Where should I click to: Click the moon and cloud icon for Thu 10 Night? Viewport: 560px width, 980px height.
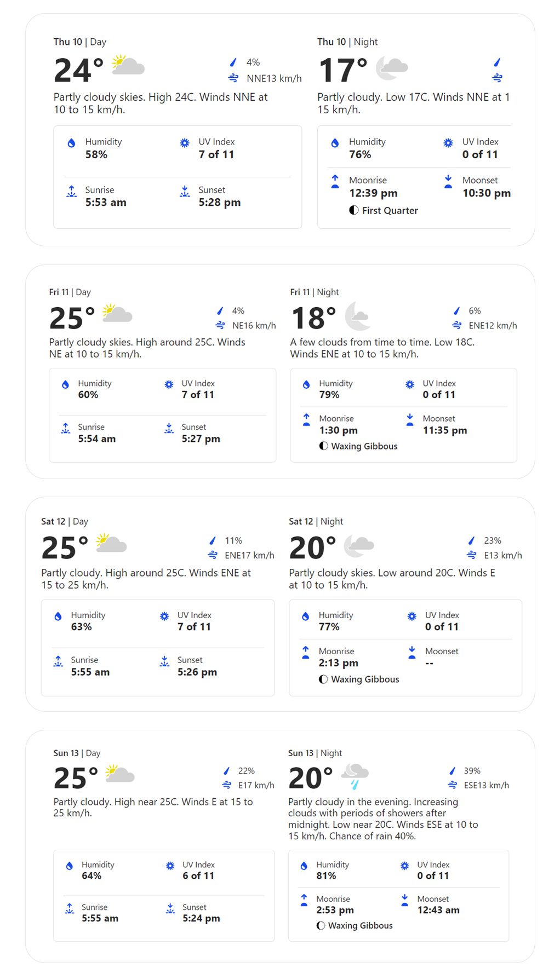[391, 67]
